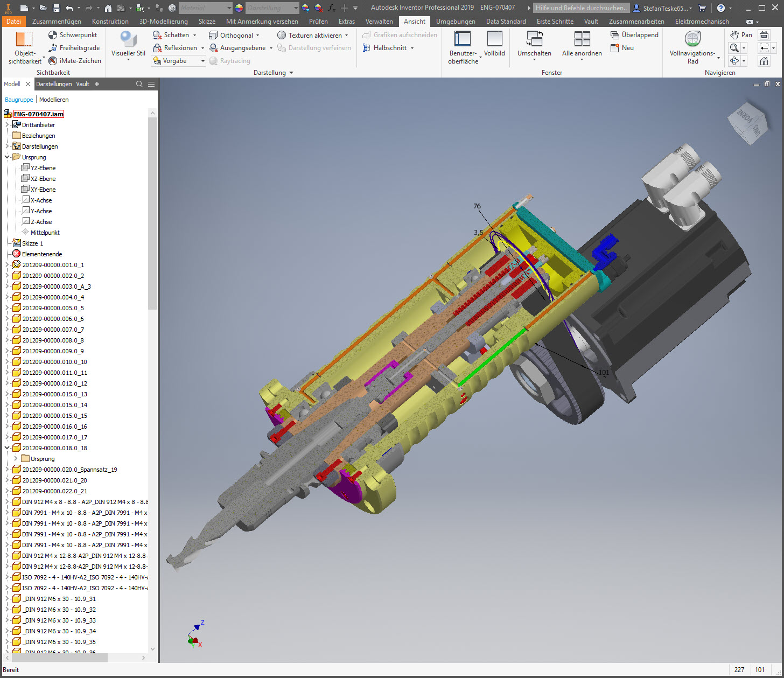Screen dimensions: 784x678
Task: Click the Modellieren link in browser
Action: (x=54, y=100)
